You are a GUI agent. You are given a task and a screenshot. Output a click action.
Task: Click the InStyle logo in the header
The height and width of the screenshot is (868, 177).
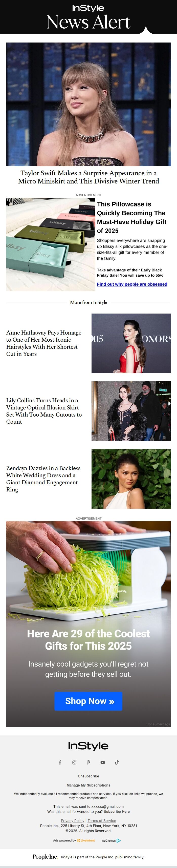88,8
